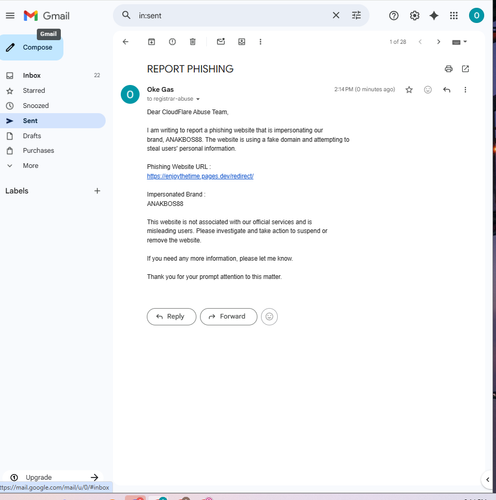The image size is (496, 500).
Task: Archive this email
Action: [151, 42]
